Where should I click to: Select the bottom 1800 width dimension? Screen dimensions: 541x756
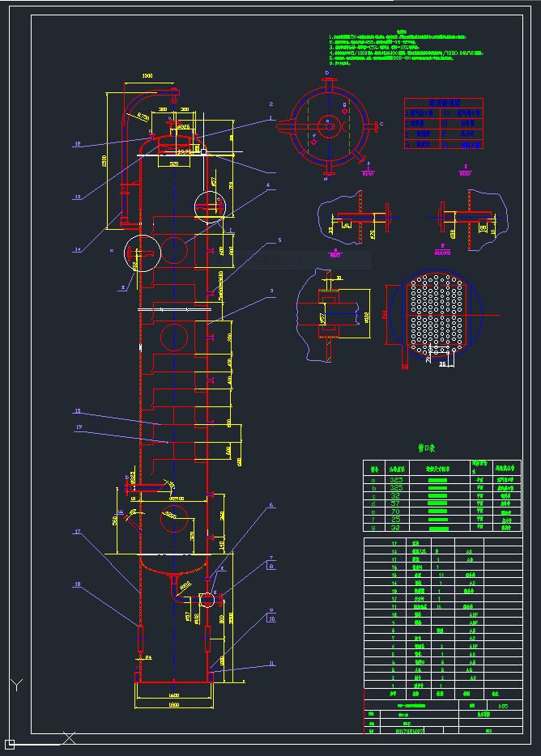[174, 704]
